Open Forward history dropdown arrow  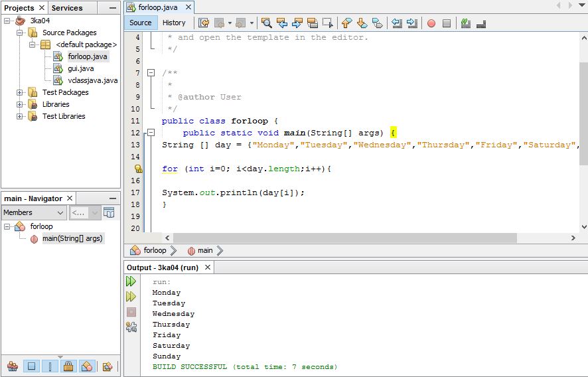pos(252,23)
